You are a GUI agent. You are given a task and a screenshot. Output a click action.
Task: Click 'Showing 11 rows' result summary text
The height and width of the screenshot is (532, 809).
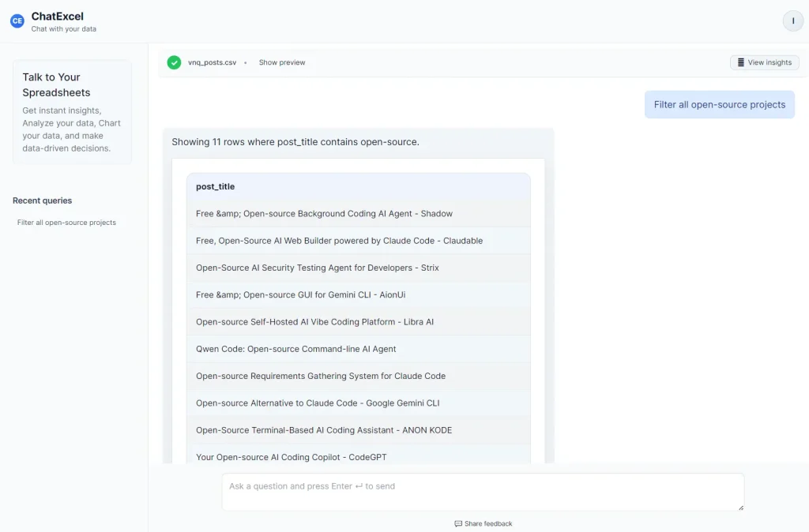[295, 142]
